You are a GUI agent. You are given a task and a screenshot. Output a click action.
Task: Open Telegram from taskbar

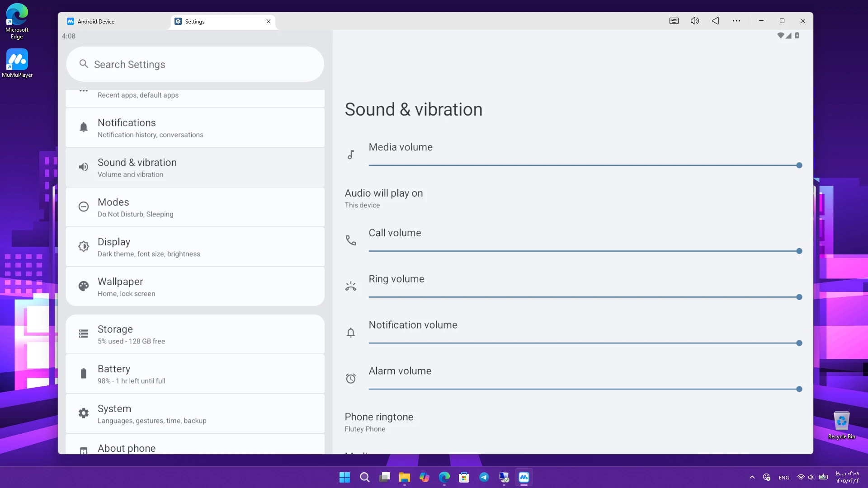coord(484,477)
